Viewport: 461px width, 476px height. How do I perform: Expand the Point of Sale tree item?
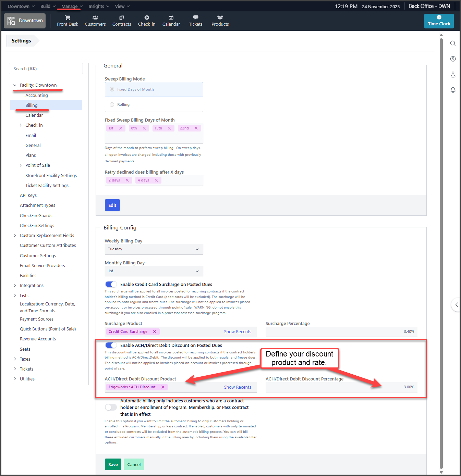(x=21, y=165)
